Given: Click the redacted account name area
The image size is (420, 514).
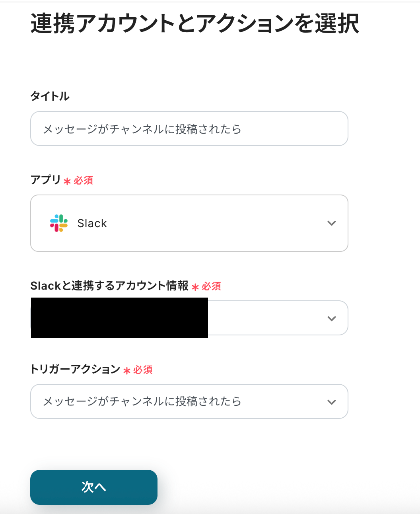Looking at the screenshot, I should tap(119, 318).
